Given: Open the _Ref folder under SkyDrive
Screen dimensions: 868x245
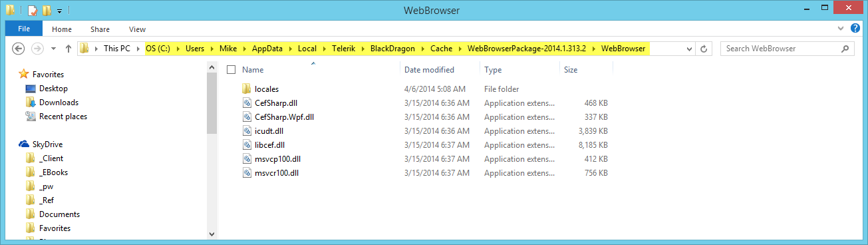Looking at the screenshot, I should pyautogui.click(x=47, y=200).
